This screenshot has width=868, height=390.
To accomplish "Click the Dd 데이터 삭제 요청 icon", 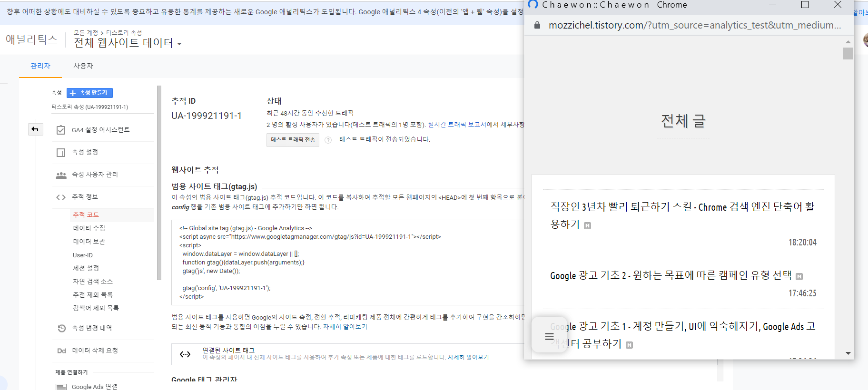I will pos(61,351).
